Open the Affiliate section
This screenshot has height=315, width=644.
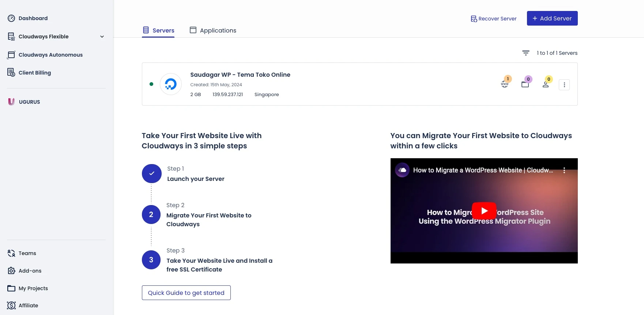[x=23, y=305]
